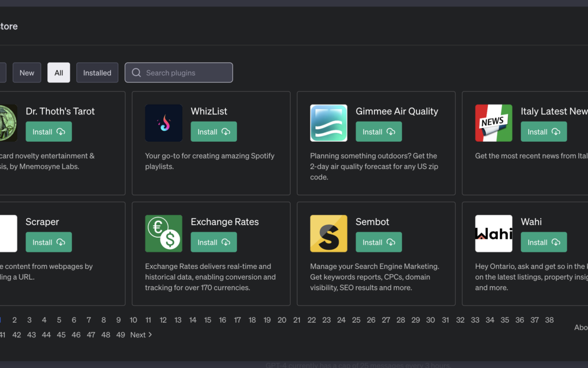The image size is (588, 368).
Task: Install the Wahi plugin
Action: coord(544,242)
